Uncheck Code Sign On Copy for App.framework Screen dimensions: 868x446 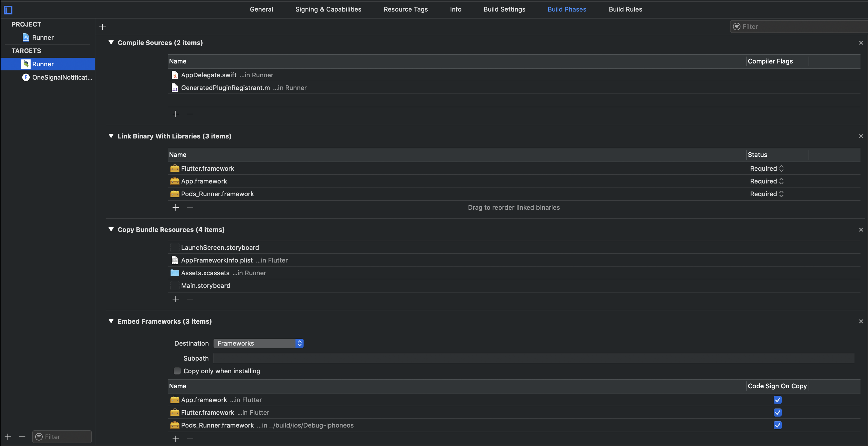(777, 400)
